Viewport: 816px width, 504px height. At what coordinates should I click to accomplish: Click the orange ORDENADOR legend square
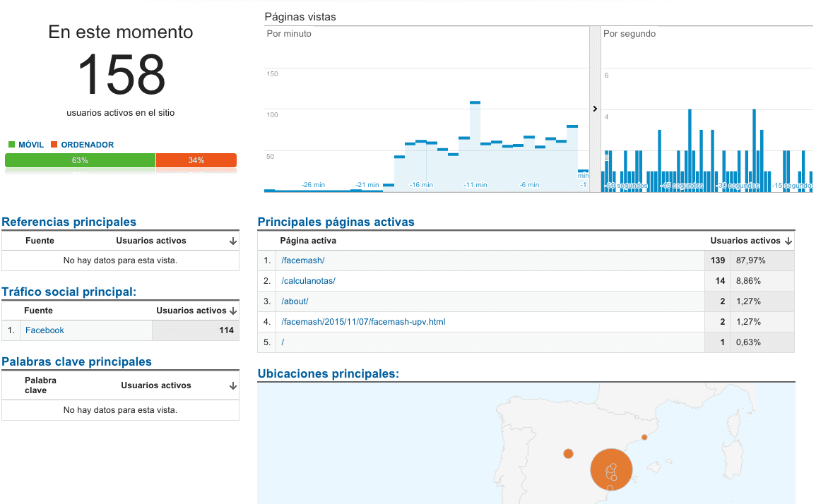coord(54,145)
